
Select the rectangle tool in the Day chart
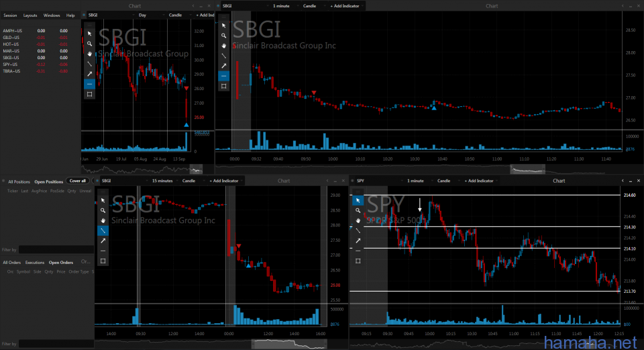point(89,94)
